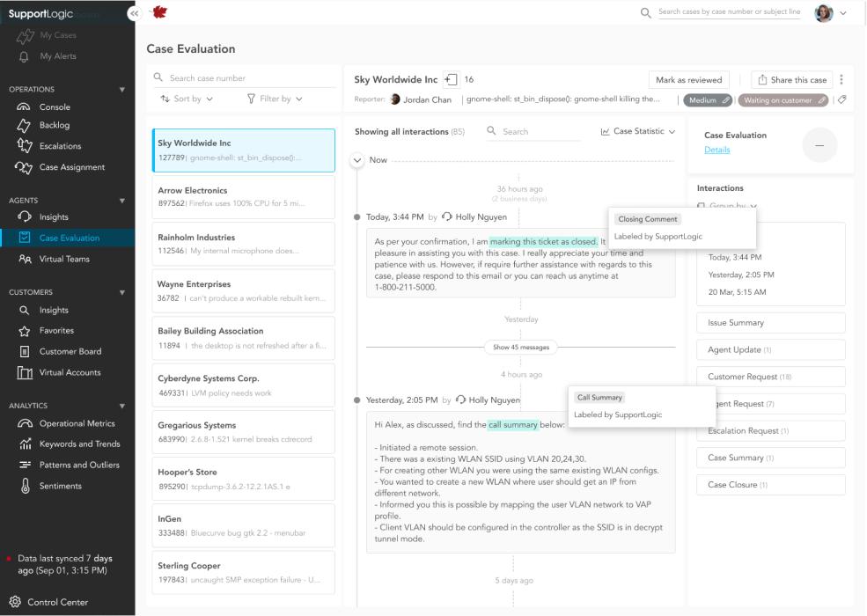Open the Console page
This screenshot has height=616, width=867.
tap(55, 106)
